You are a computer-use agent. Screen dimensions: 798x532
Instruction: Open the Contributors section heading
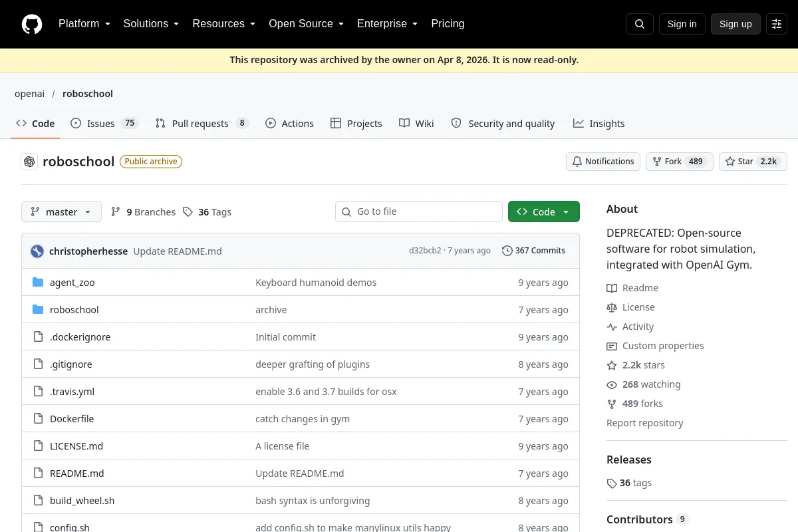coord(640,519)
